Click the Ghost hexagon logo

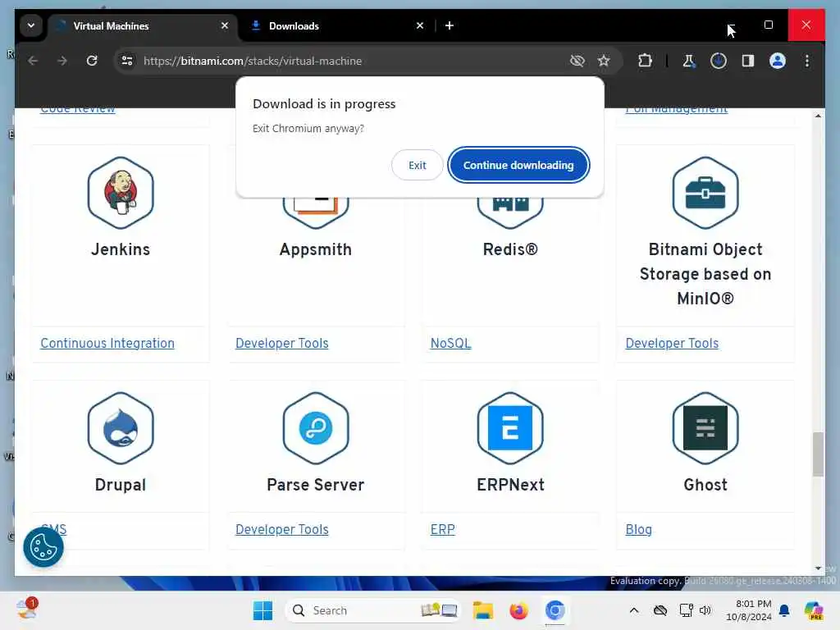(x=705, y=428)
